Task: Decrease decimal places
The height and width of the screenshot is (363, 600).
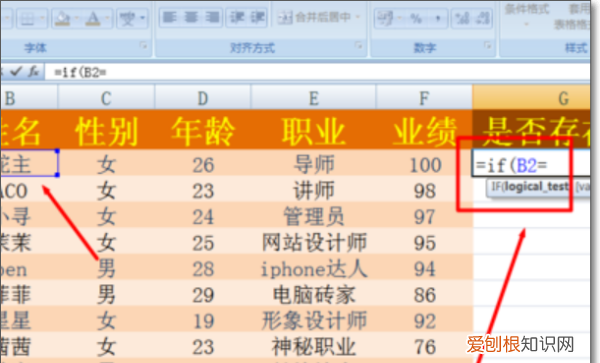Action: (483, 18)
